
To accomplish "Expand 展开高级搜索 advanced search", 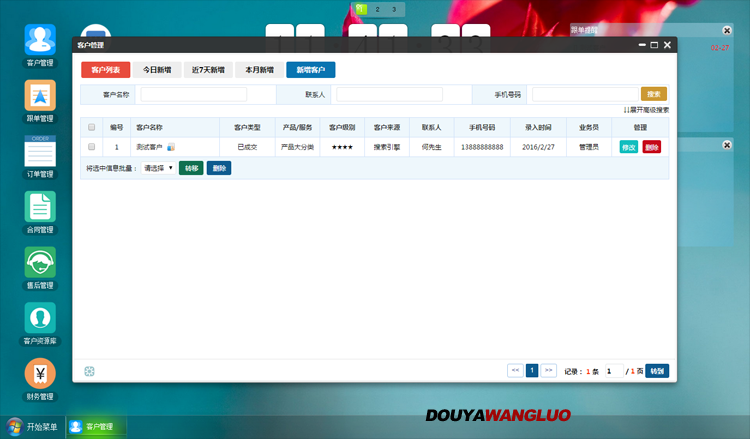I will coord(646,110).
